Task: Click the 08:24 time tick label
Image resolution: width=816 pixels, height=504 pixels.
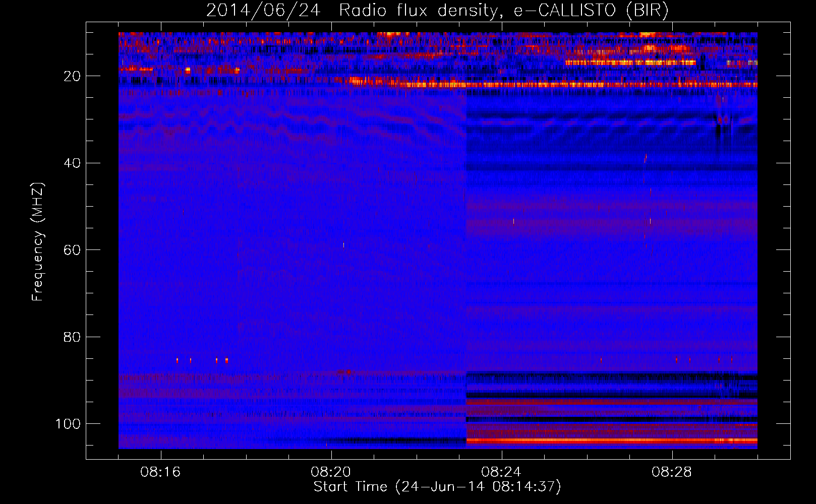Action: [501, 472]
